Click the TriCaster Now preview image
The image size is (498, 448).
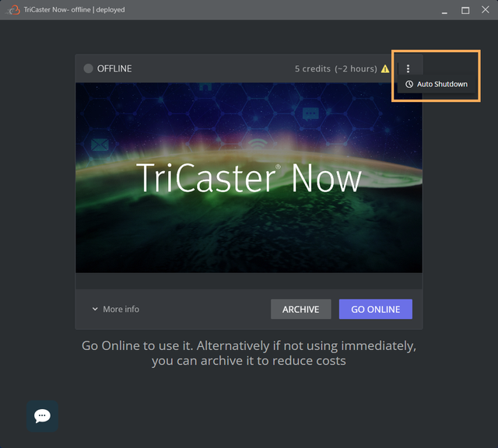[x=249, y=178]
